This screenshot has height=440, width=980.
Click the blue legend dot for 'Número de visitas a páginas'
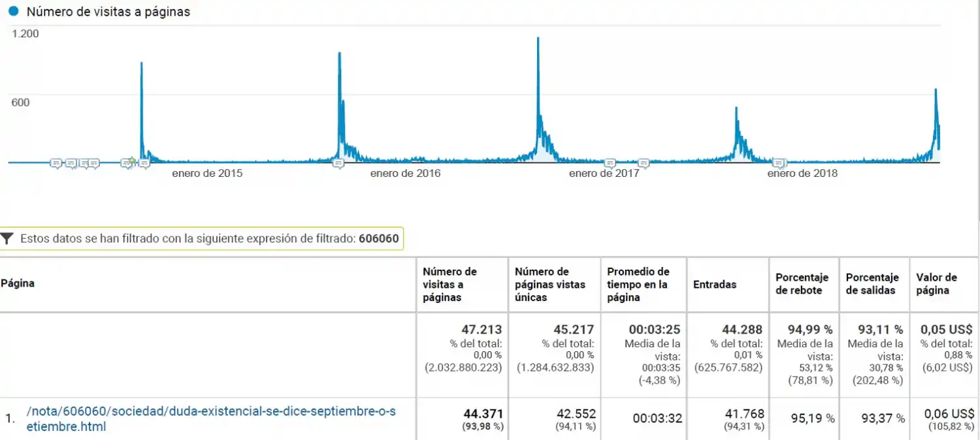point(13,12)
